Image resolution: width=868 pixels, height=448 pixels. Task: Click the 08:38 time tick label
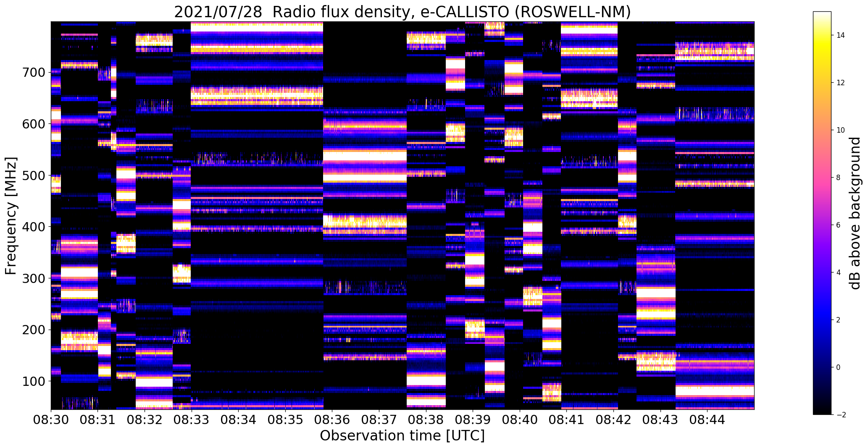coord(426,420)
